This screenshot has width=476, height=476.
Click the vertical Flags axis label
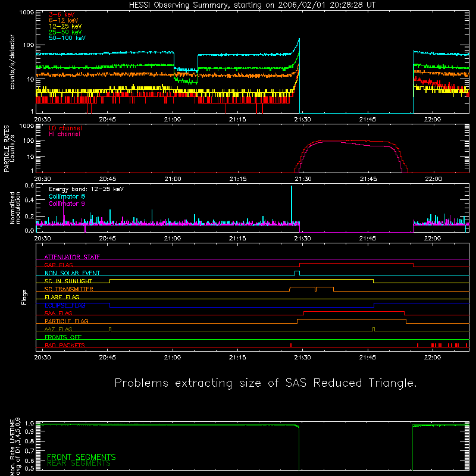(24, 297)
